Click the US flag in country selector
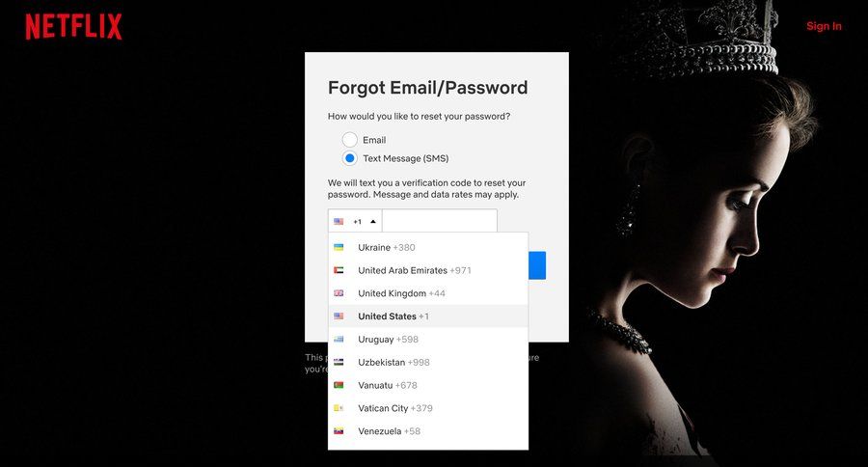Screen dimensions: 868x467 pyautogui.click(x=339, y=222)
